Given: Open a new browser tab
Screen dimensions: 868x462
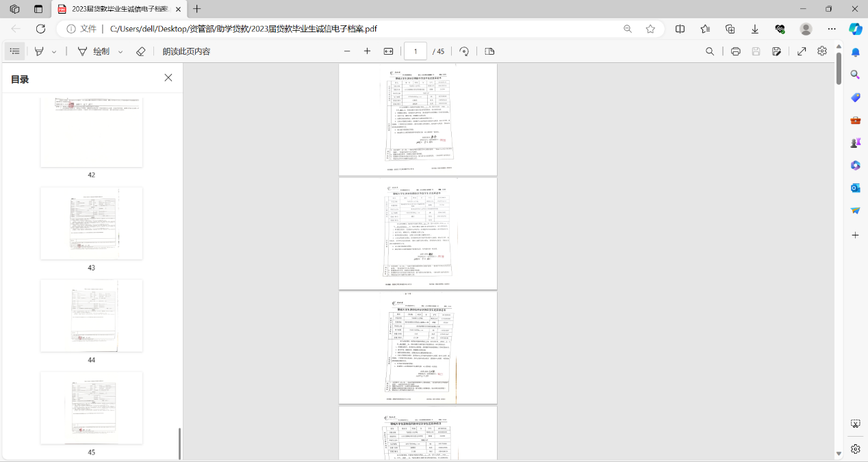Looking at the screenshot, I should click(197, 9).
